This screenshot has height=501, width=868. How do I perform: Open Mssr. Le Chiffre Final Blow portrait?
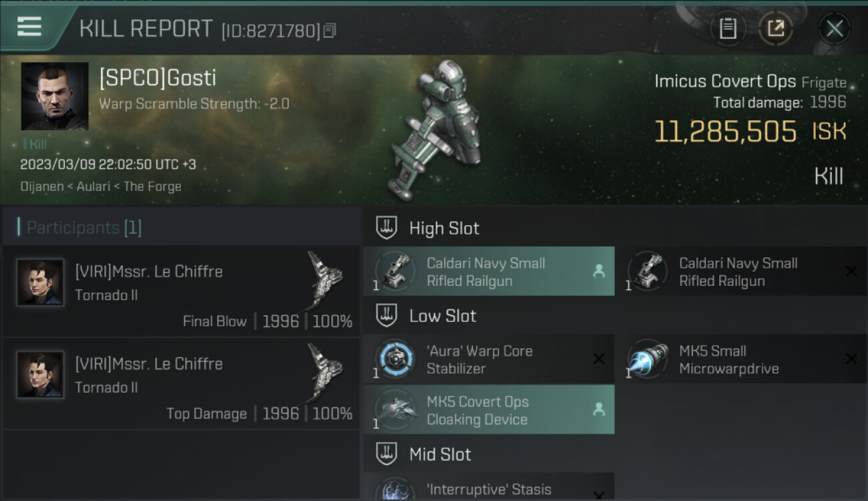[40, 283]
